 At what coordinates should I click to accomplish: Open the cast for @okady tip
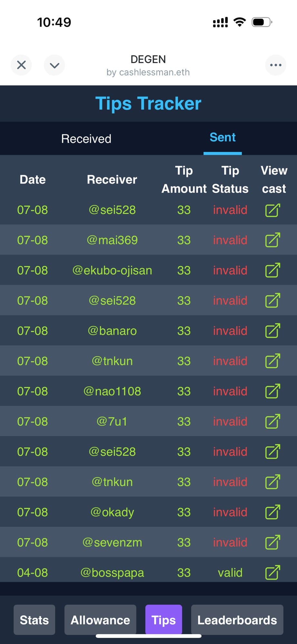273,512
